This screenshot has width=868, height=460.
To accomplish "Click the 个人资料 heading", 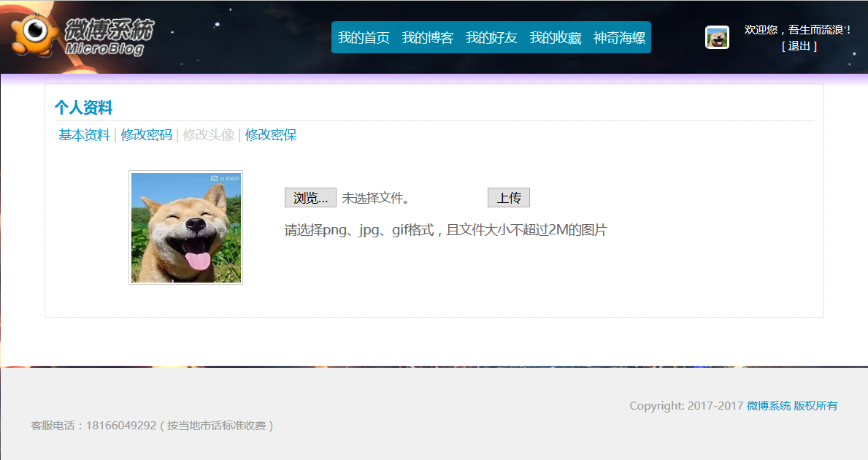I will coord(84,107).
